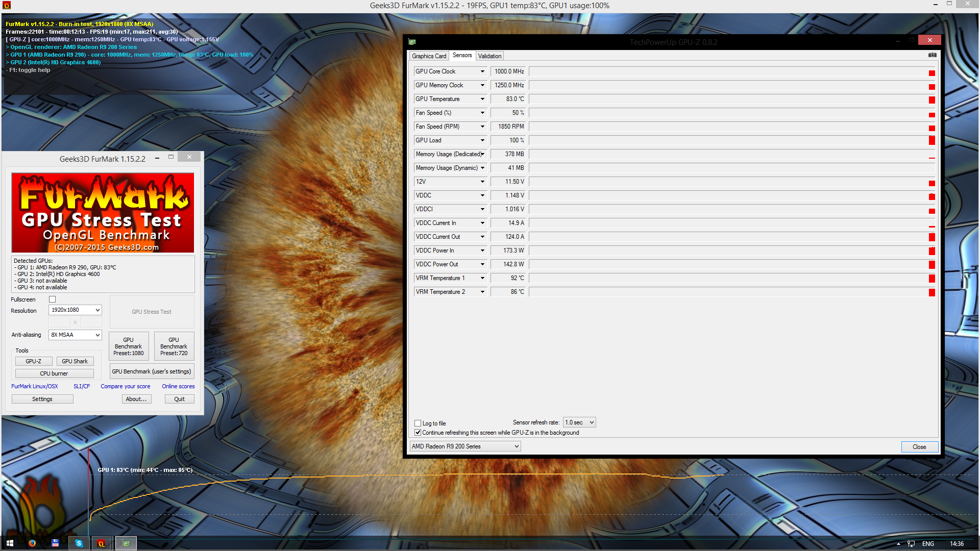The width and height of the screenshot is (980, 551).
Task: Open Firefox from the taskbar
Action: 32,543
